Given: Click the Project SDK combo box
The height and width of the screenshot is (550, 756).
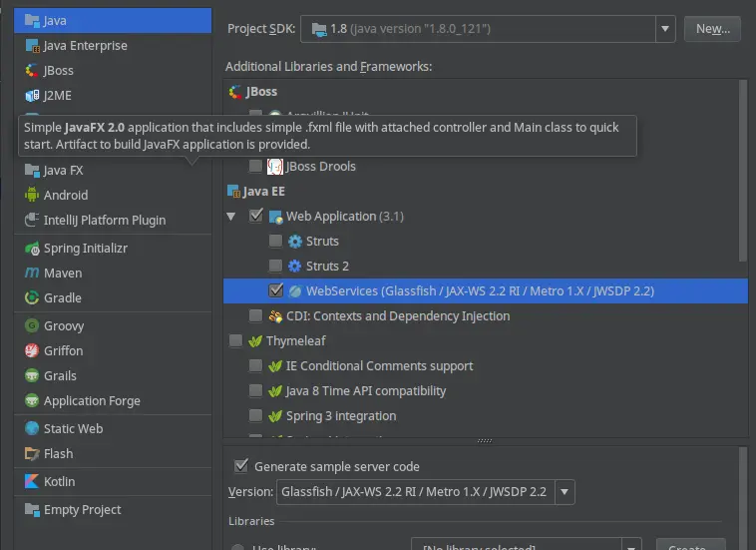Looking at the screenshot, I should pos(488,29).
